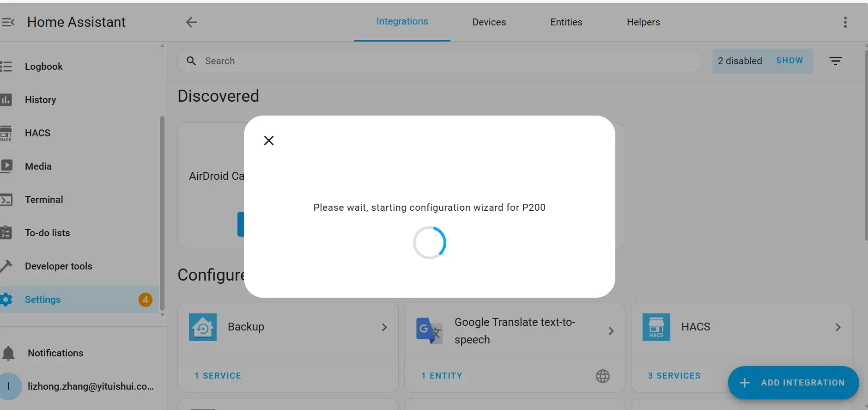The width and height of the screenshot is (868, 410).
Task: Open the 1 Service link under Backup
Action: 218,376
